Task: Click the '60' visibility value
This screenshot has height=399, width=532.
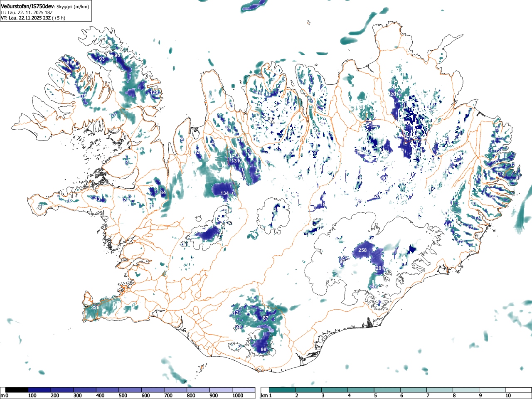Action: click(229, 128)
